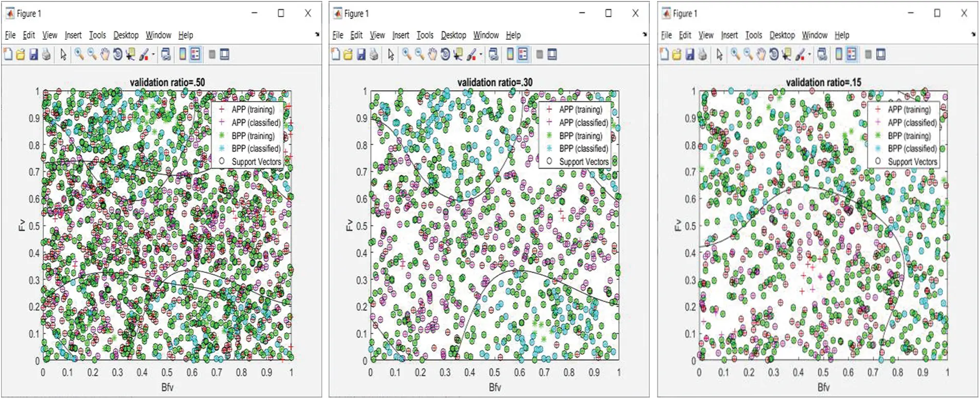The image size is (980, 399).
Task: Toggle Edit Plot arrow in left window
Action: (x=63, y=54)
